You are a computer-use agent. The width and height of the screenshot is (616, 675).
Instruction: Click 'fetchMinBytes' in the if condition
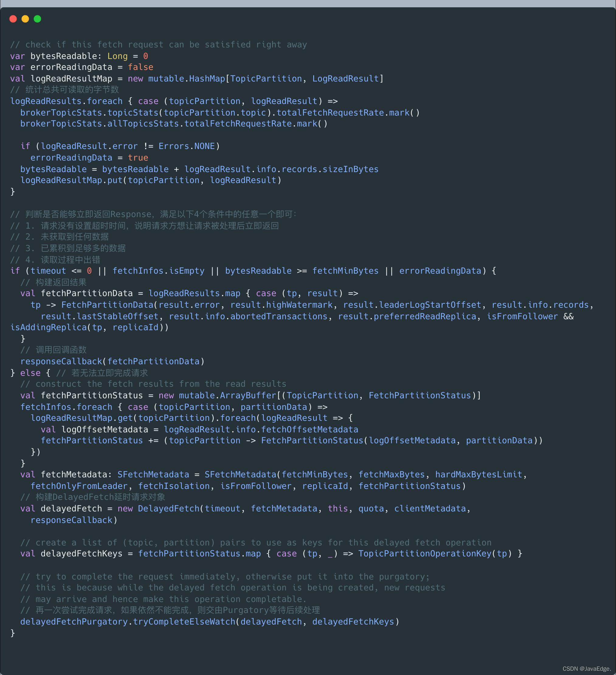[x=345, y=271]
